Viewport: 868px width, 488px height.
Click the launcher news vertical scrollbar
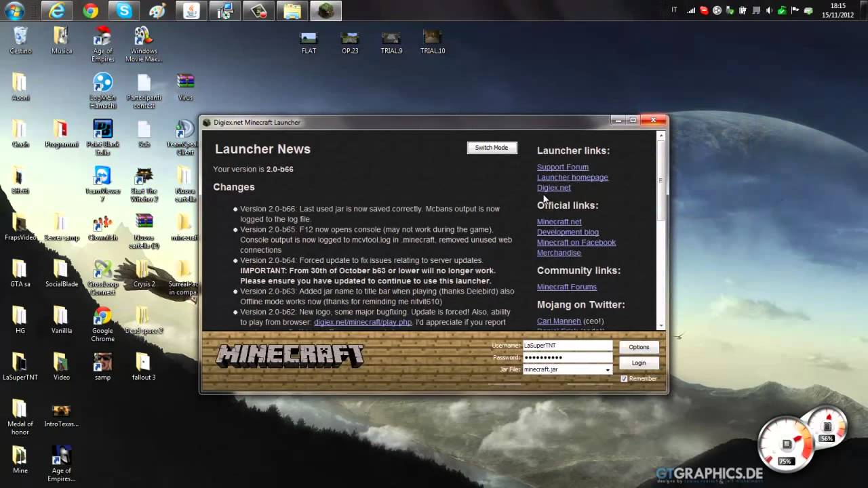pyautogui.click(x=661, y=181)
